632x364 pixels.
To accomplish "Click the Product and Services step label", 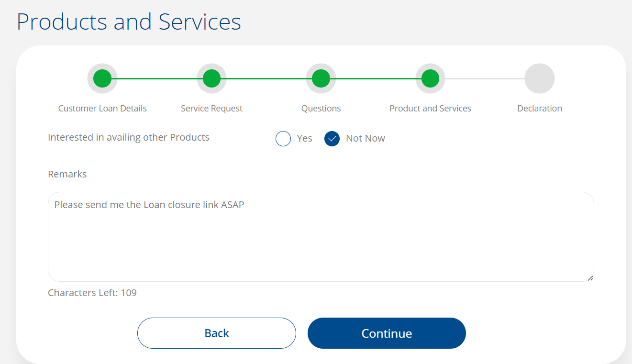I will (430, 109).
